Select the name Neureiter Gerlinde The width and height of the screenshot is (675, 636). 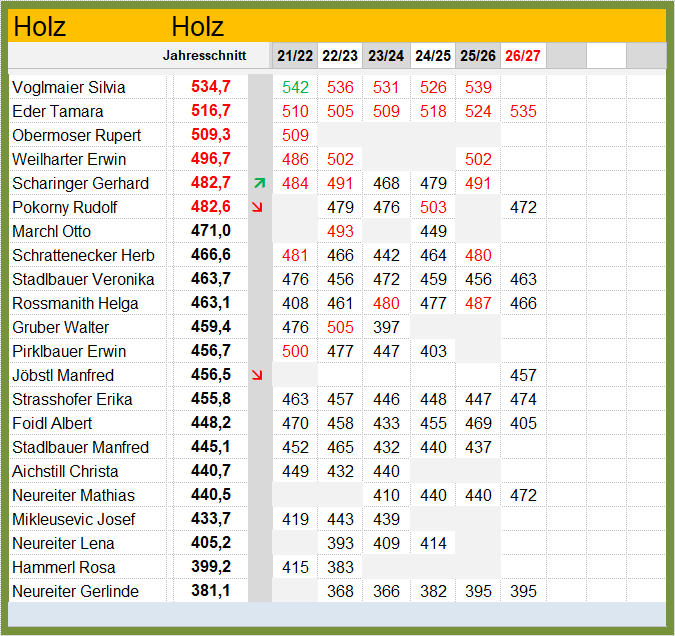76,591
